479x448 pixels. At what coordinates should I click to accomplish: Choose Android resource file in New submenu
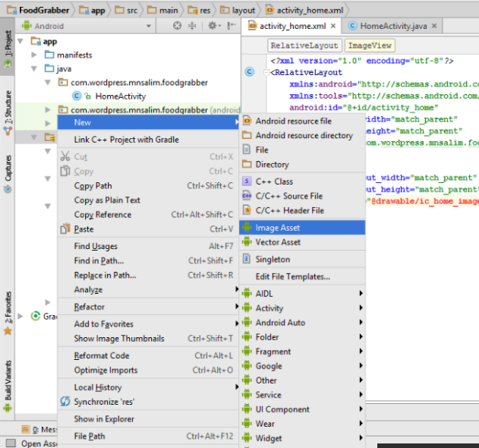point(302,121)
